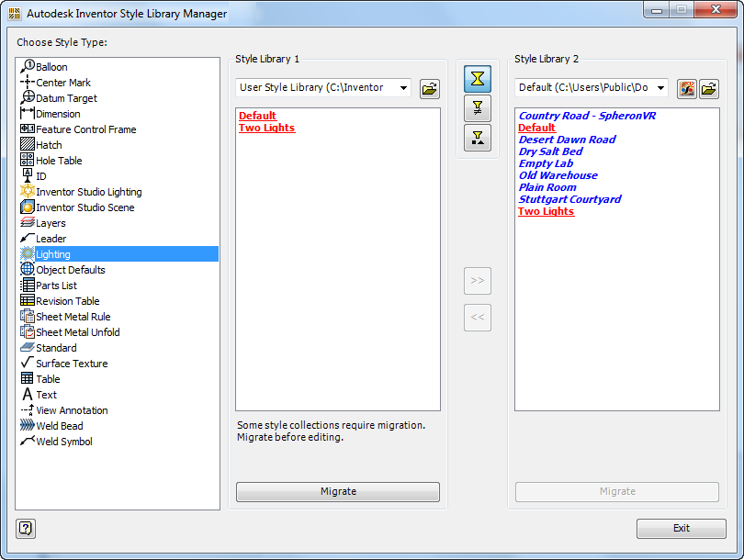Click Migrate under Style Library 1
Screen dimensions: 744x560
338,492
